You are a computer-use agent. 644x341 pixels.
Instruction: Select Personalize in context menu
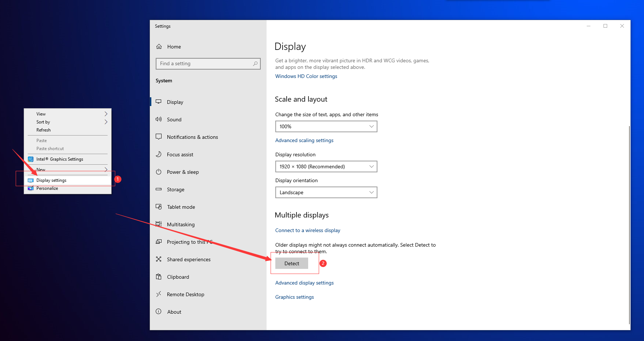(x=67, y=188)
